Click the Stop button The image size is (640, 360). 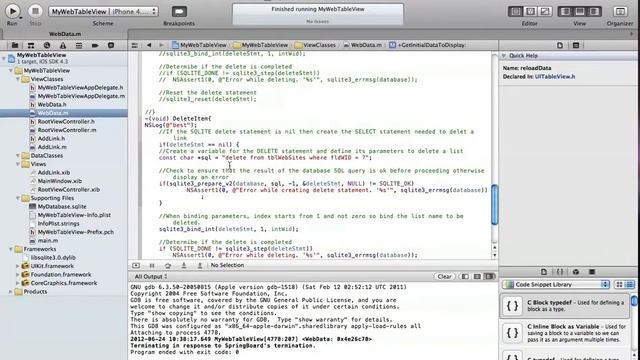(x=35, y=11)
